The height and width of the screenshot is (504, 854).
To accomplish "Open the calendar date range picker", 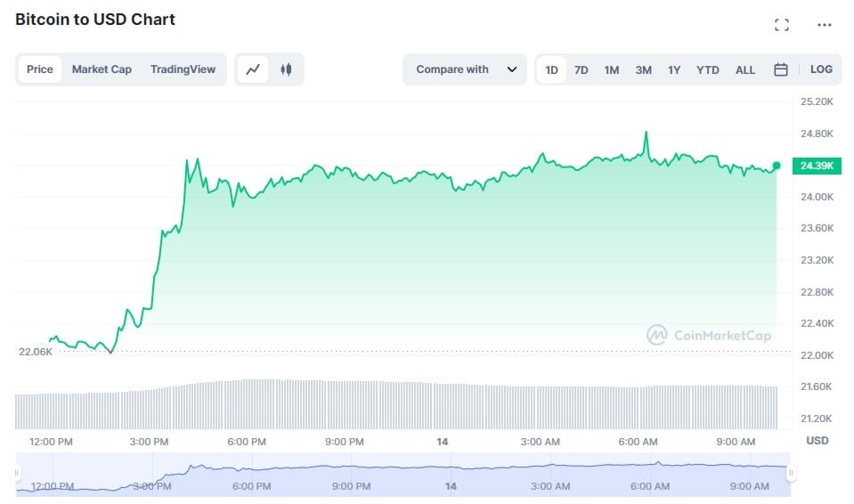I will pos(781,69).
